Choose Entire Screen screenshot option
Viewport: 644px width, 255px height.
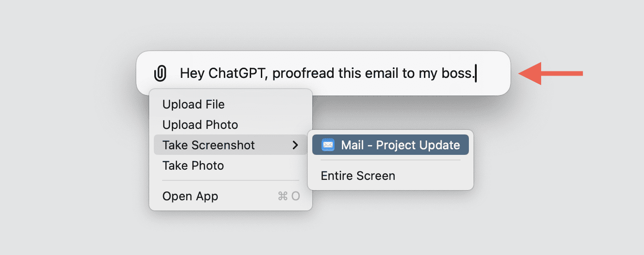358,176
